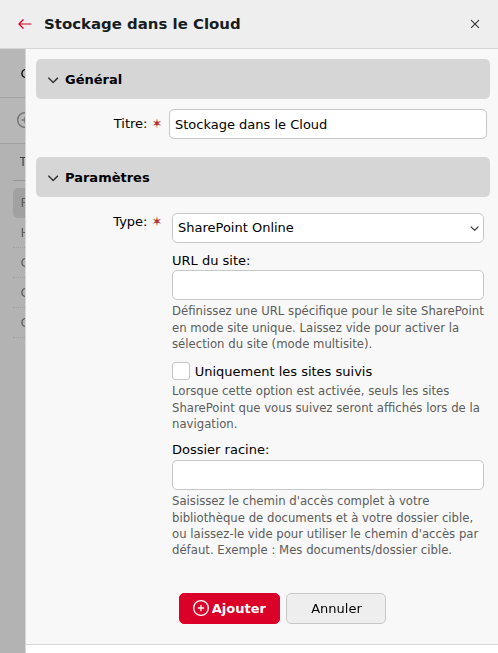Click the URL du site field

[328, 285]
